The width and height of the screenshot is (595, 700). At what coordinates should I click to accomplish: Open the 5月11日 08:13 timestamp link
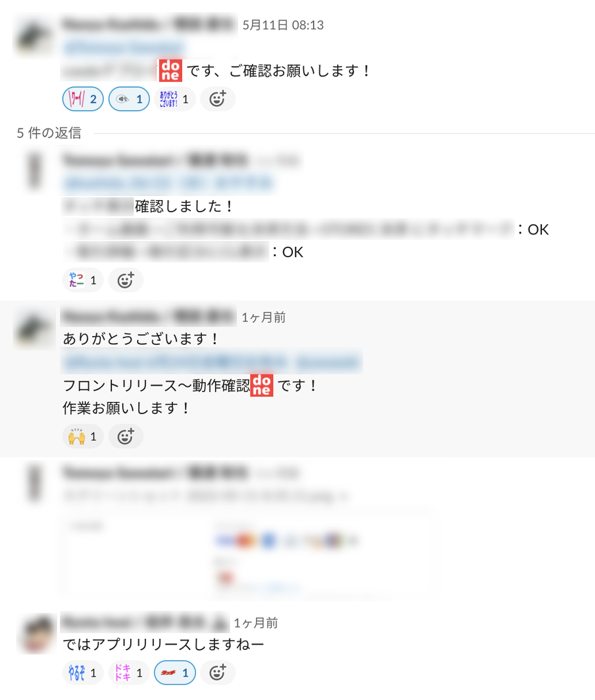283,25
